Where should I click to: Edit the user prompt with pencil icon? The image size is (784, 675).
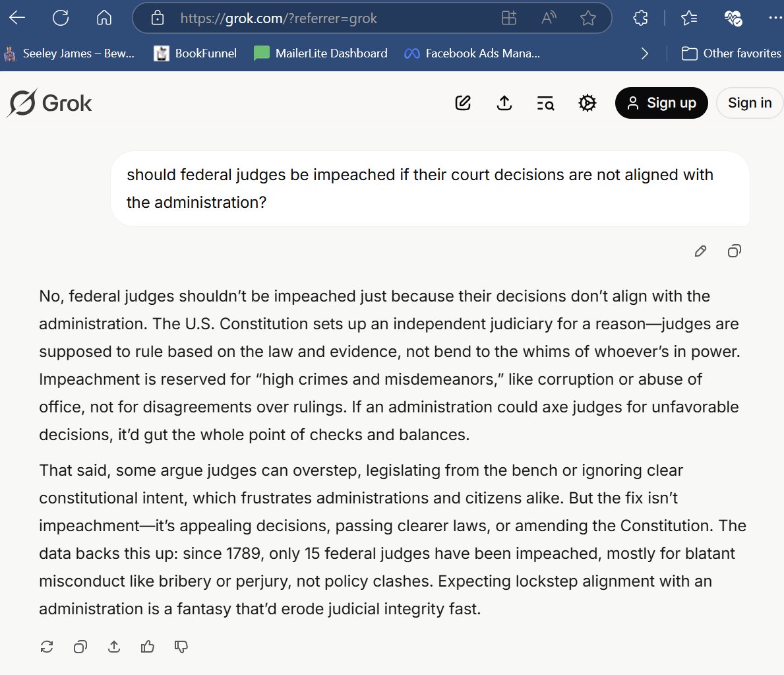coord(700,251)
